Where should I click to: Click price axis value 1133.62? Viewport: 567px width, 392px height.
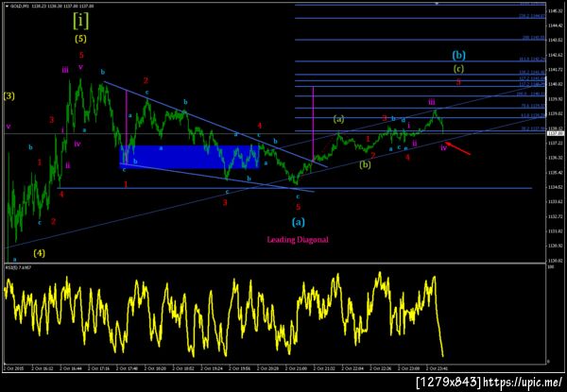pyautogui.click(x=555, y=201)
